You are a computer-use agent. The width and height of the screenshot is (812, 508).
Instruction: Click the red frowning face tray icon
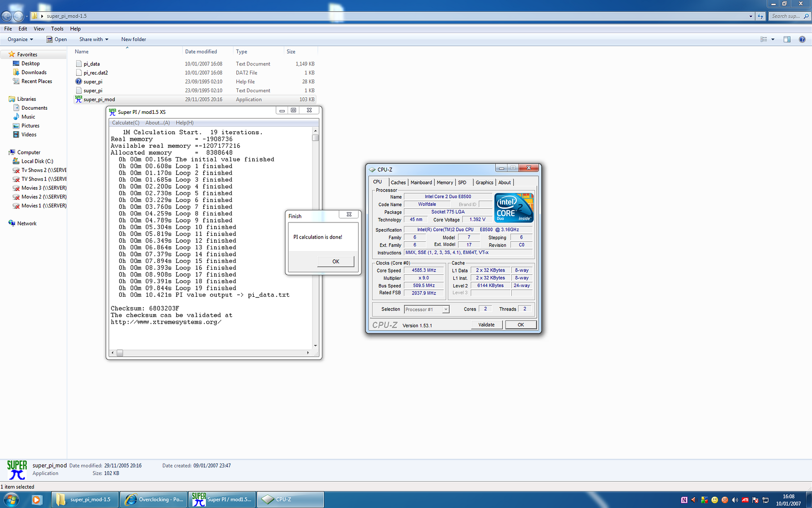pos(725,500)
